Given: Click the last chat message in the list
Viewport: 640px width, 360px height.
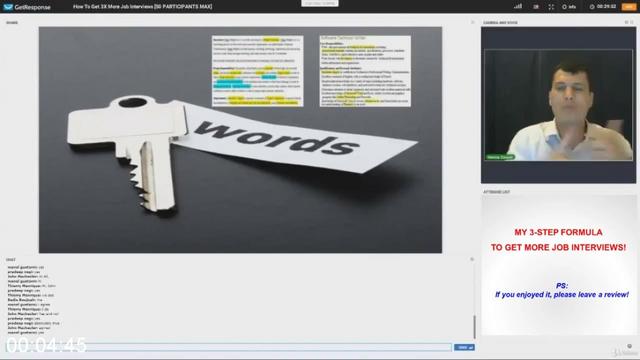Looking at the screenshot, I should tap(26, 333).
